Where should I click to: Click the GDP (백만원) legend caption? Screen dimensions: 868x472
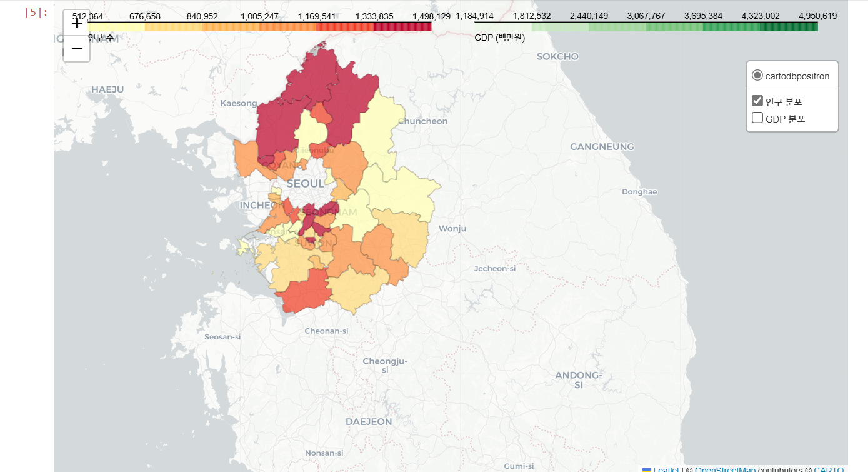[499, 38]
